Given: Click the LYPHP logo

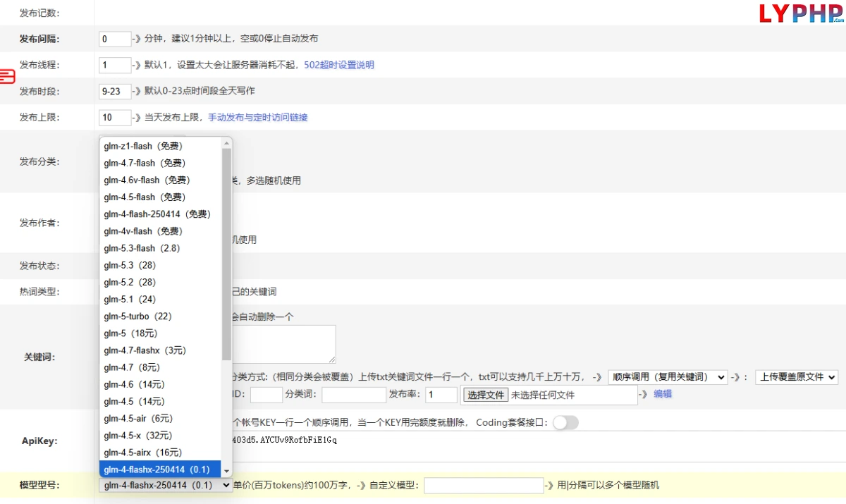Looking at the screenshot, I should point(802,13).
